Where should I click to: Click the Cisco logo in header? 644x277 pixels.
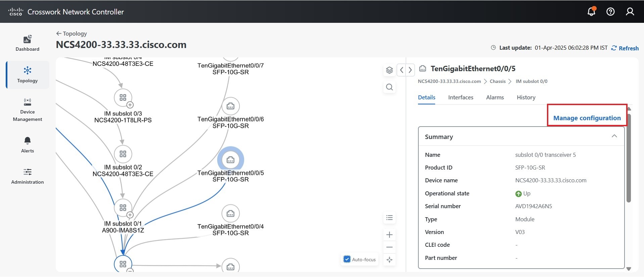tap(15, 12)
